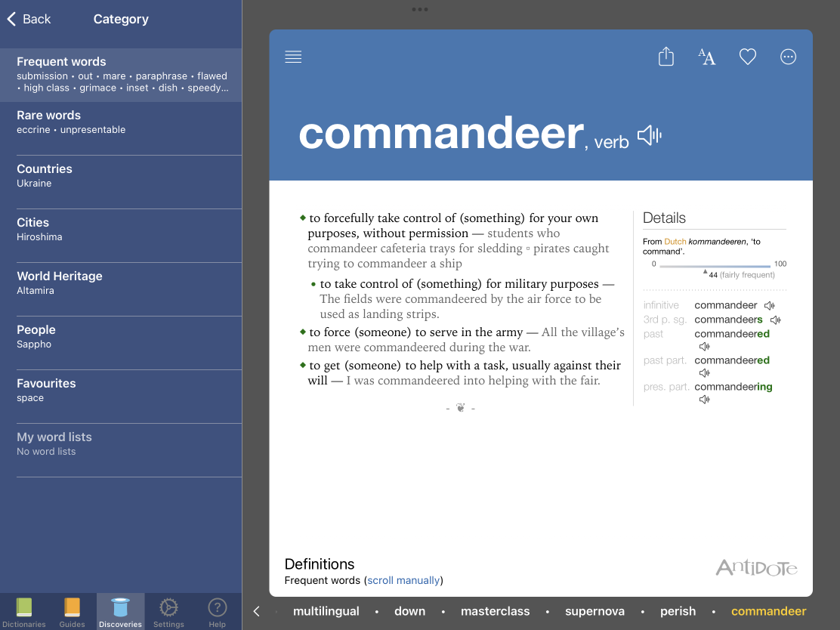Play audio for present participle commandeering

tap(704, 400)
